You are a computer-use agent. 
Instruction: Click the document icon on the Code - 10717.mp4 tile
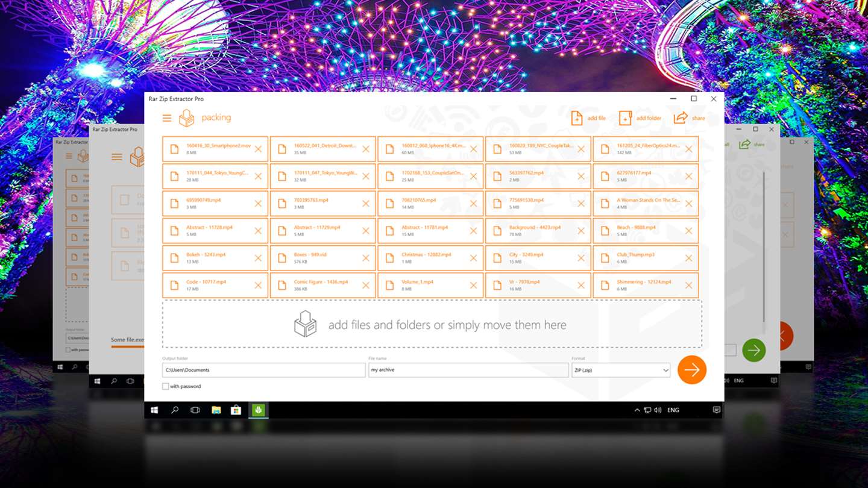[174, 285]
